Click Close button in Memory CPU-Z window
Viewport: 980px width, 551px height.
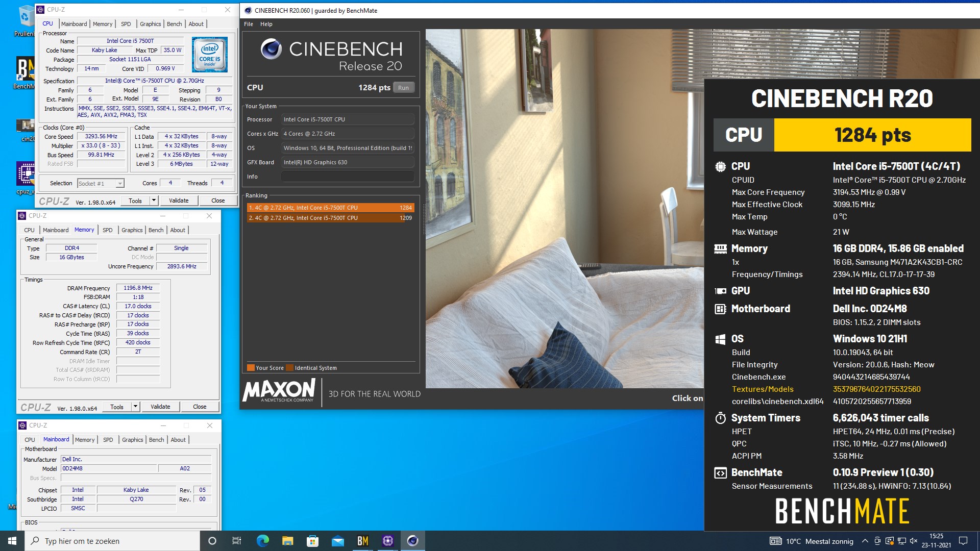pos(200,407)
